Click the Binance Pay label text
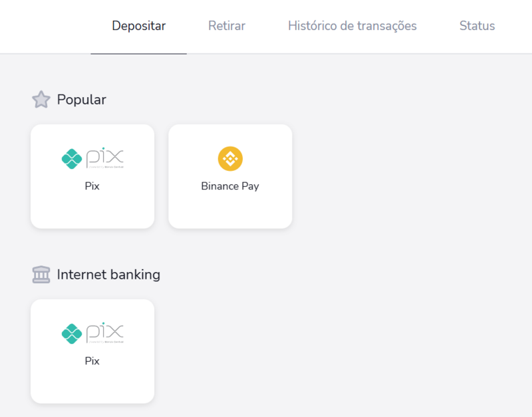 230,186
